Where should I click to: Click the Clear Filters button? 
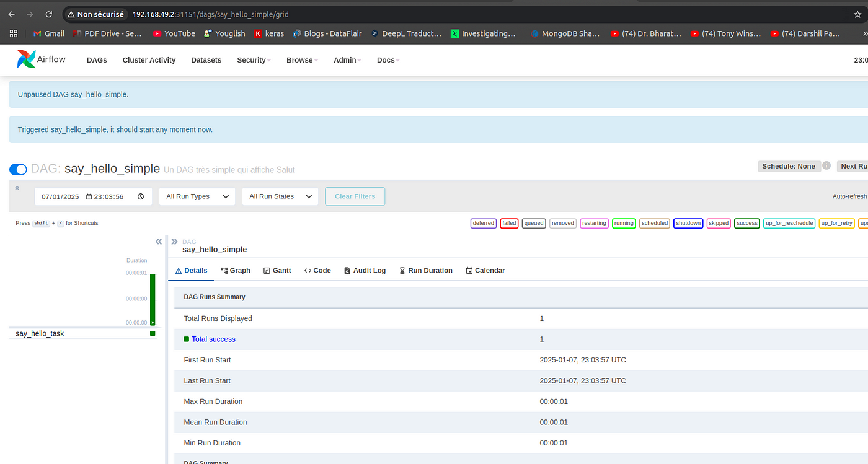[x=355, y=196]
